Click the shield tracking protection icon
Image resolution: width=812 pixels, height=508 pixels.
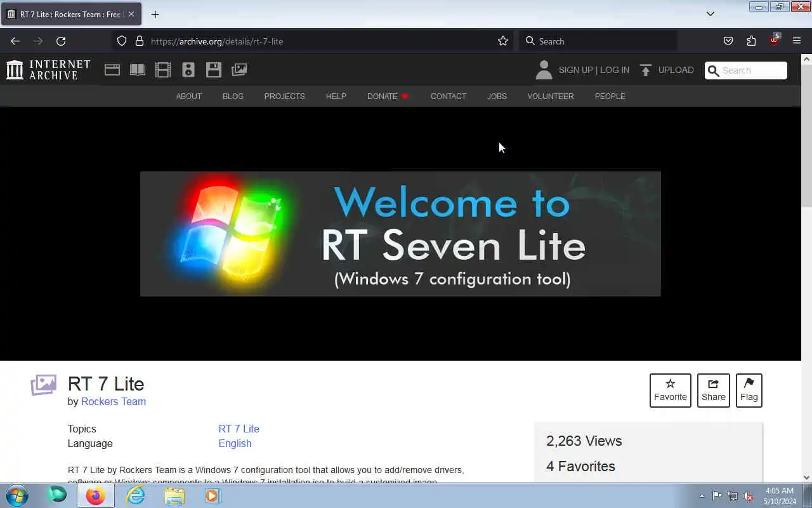tap(122, 41)
